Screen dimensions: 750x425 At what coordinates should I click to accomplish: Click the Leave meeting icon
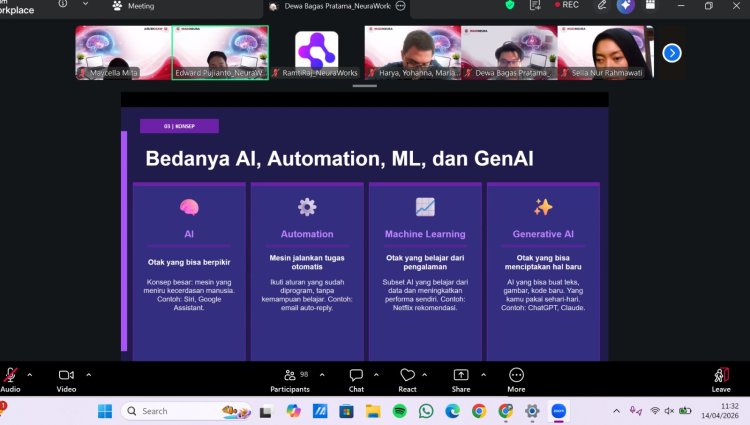721,375
